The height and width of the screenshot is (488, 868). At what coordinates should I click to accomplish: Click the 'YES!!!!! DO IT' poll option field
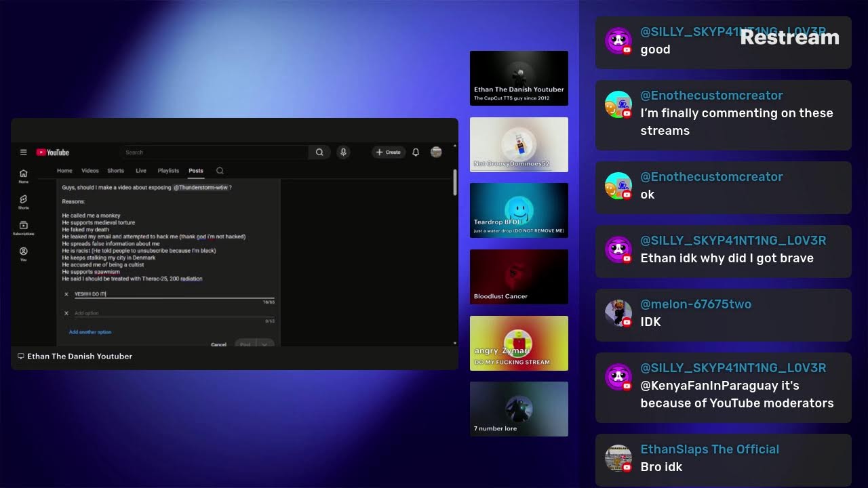click(174, 294)
